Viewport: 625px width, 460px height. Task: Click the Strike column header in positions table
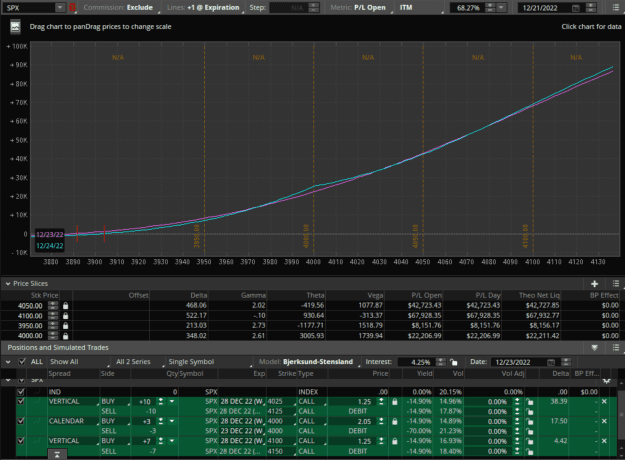287,374
